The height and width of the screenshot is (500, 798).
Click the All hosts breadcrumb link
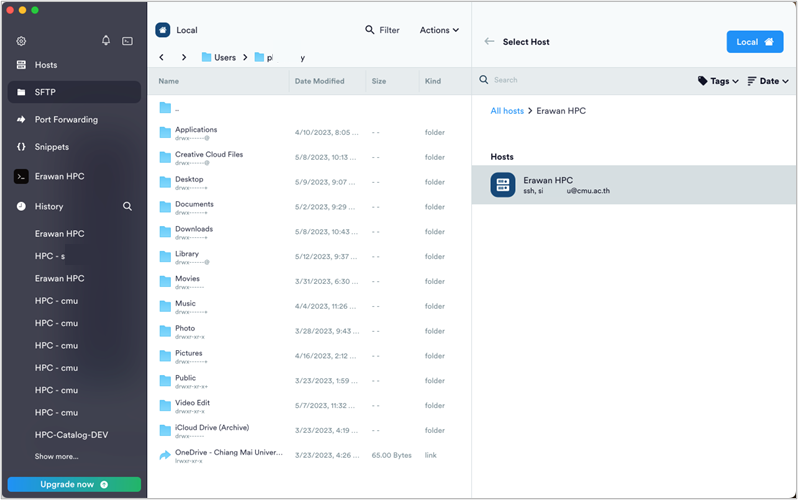(507, 111)
